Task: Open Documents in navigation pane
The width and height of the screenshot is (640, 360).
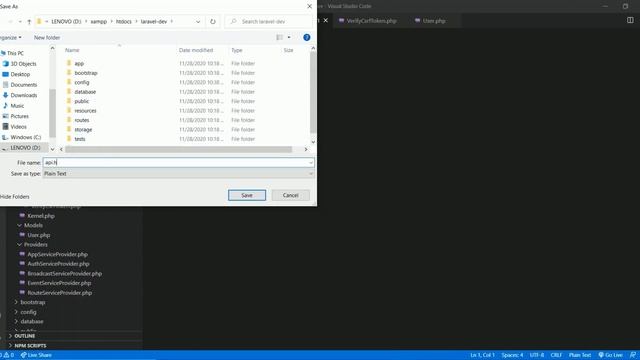Action: click(x=24, y=85)
